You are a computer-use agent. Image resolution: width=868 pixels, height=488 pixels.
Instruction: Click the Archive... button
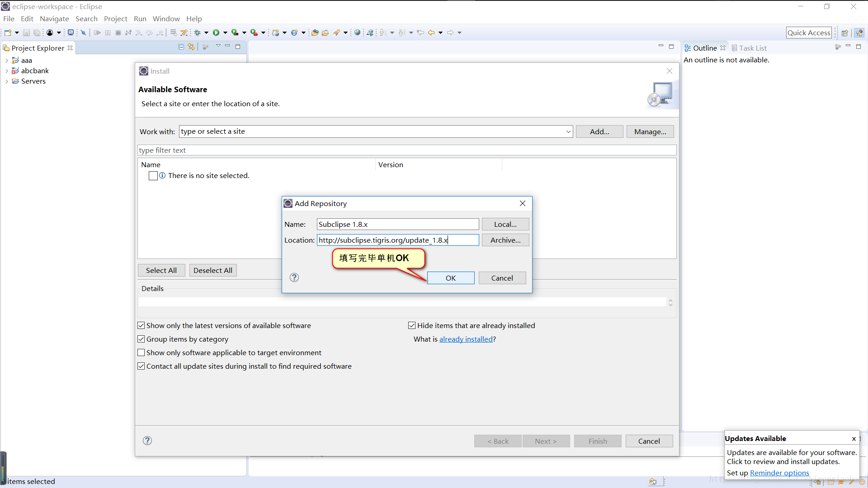pos(505,240)
